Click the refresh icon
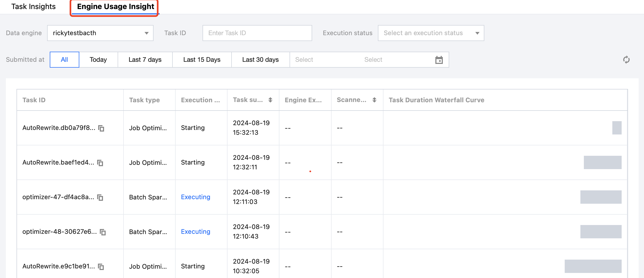 tap(626, 60)
